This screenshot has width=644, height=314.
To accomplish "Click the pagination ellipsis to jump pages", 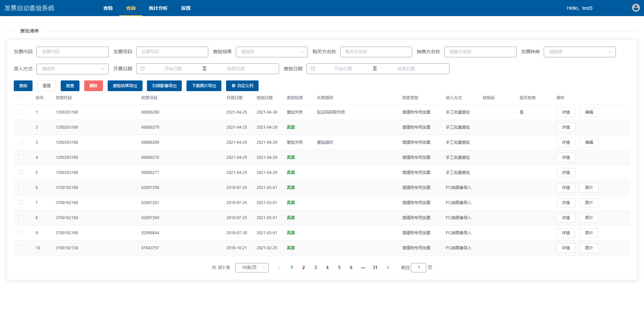I will point(363,268).
